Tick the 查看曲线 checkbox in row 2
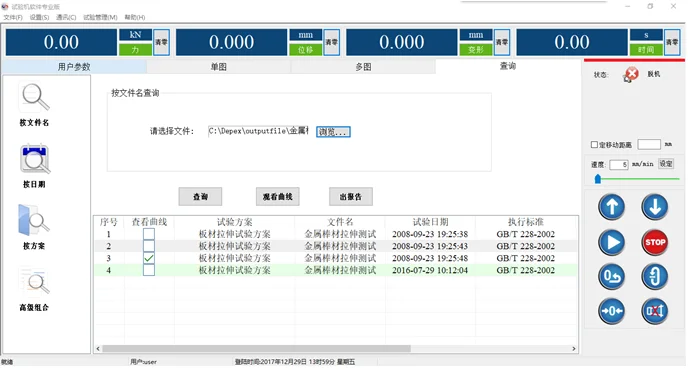The image size is (688, 370). pyautogui.click(x=149, y=246)
